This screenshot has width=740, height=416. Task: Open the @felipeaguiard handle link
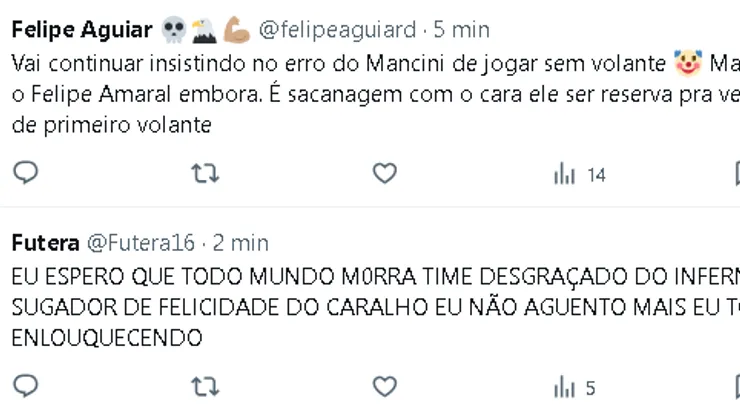[337, 30]
